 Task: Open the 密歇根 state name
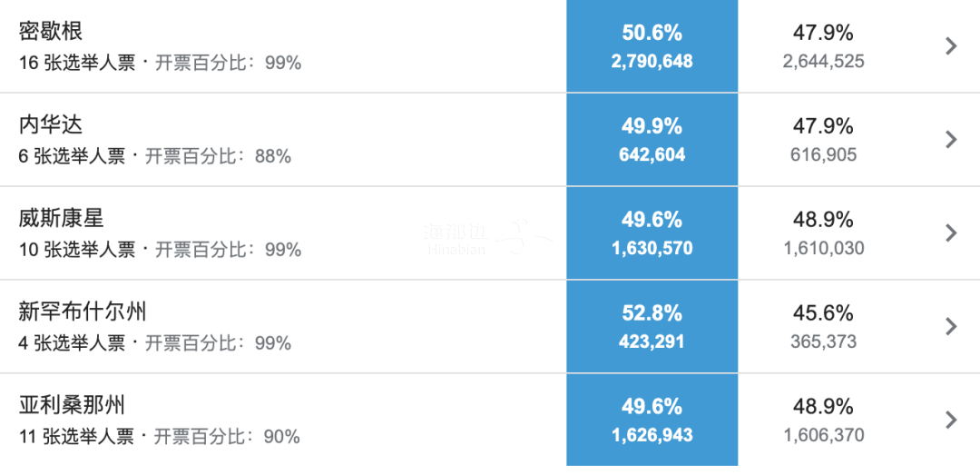coord(51,32)
